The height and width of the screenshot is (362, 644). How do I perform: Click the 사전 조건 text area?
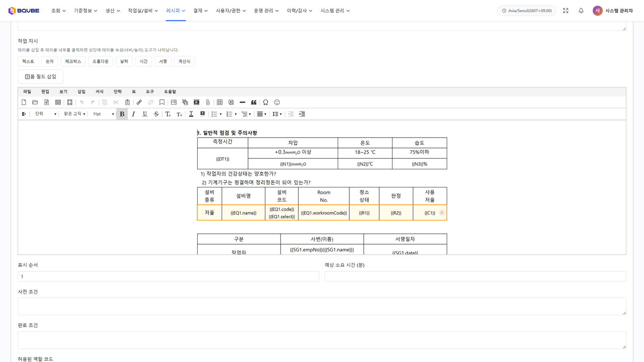point(322,306)
